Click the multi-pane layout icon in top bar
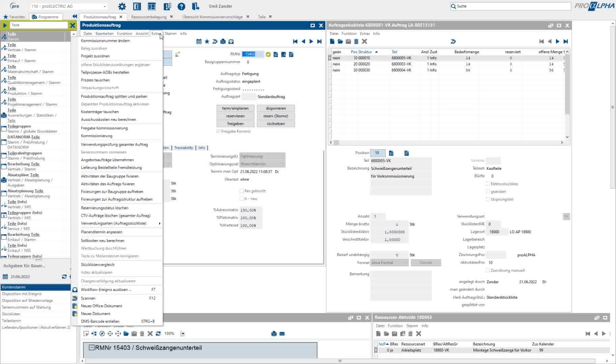Image resolution: width=616 pixels, height=364 pixels. [152, 6]
